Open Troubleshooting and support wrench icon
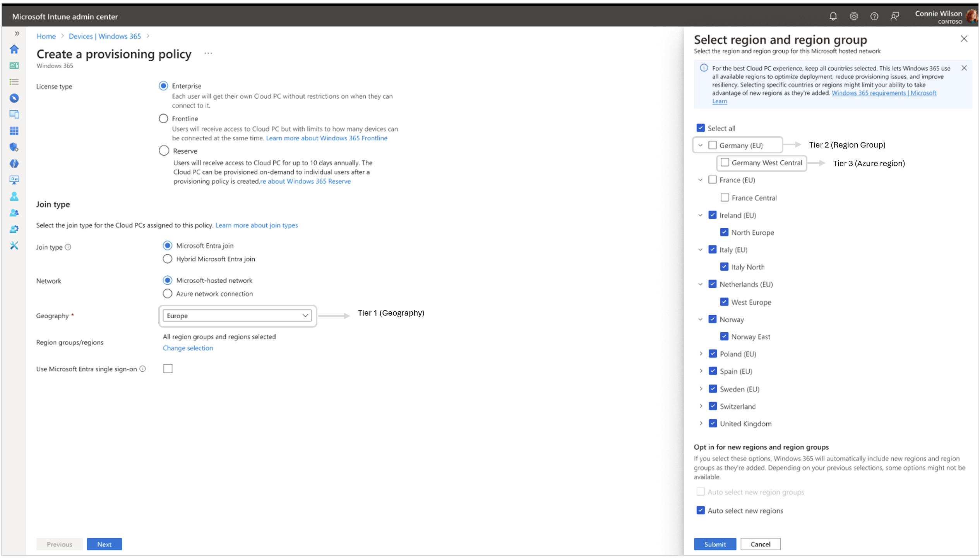Image resolution: width=980 pixels, height=558 pixels. click(x=14, y=245)
